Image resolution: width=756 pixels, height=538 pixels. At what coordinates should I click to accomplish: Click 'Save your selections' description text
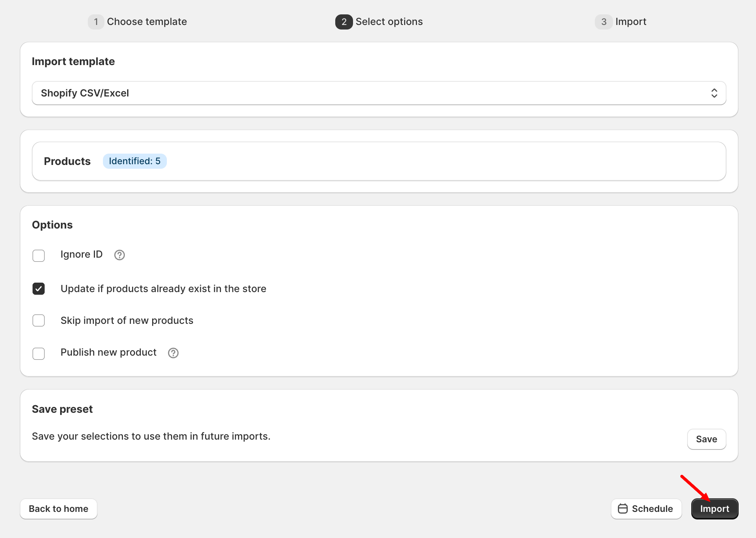pyautogui.click(x=151, y=436)
